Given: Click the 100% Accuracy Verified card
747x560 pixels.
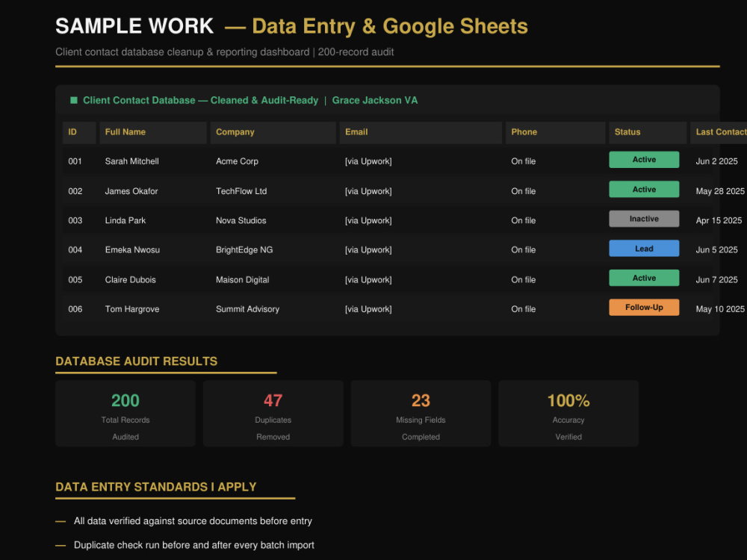Looking at the screenshot, I should pyautogui.click(x=568, y=414).
